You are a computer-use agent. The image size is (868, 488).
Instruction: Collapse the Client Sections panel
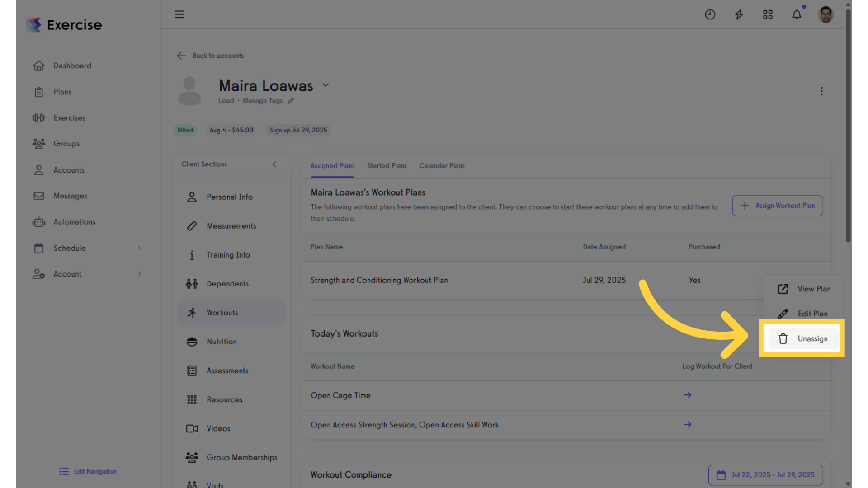click(x=274, y=164)
